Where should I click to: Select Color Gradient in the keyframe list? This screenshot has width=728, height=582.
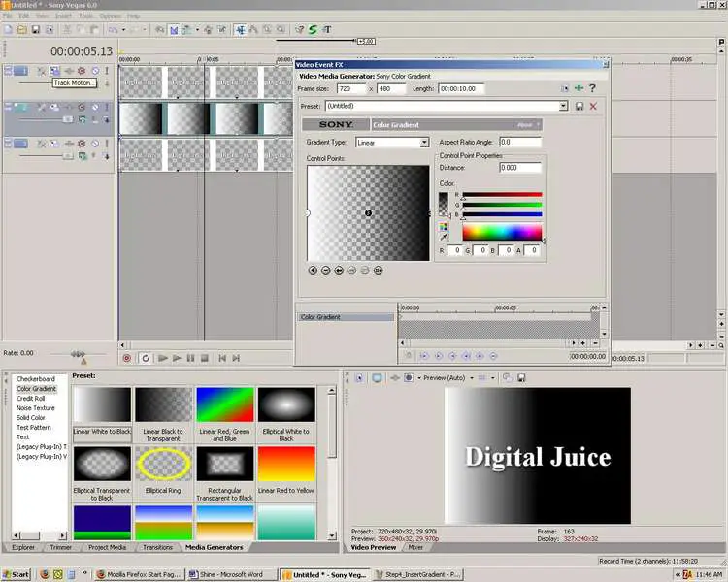coord(346,317)
